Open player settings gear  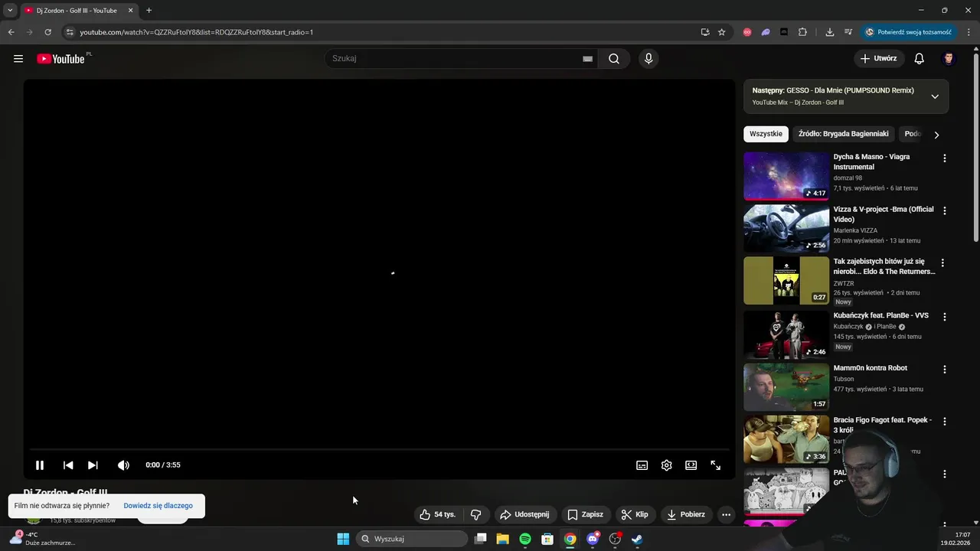tap(667, 465)
